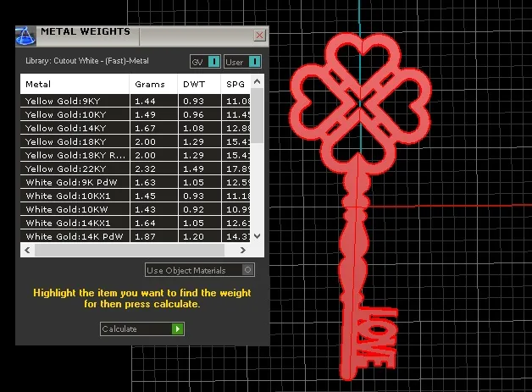Click the horizontal scrollbar thumb
Image resolution: width=532 pixels, height=392 pixels.
[130, 251]
